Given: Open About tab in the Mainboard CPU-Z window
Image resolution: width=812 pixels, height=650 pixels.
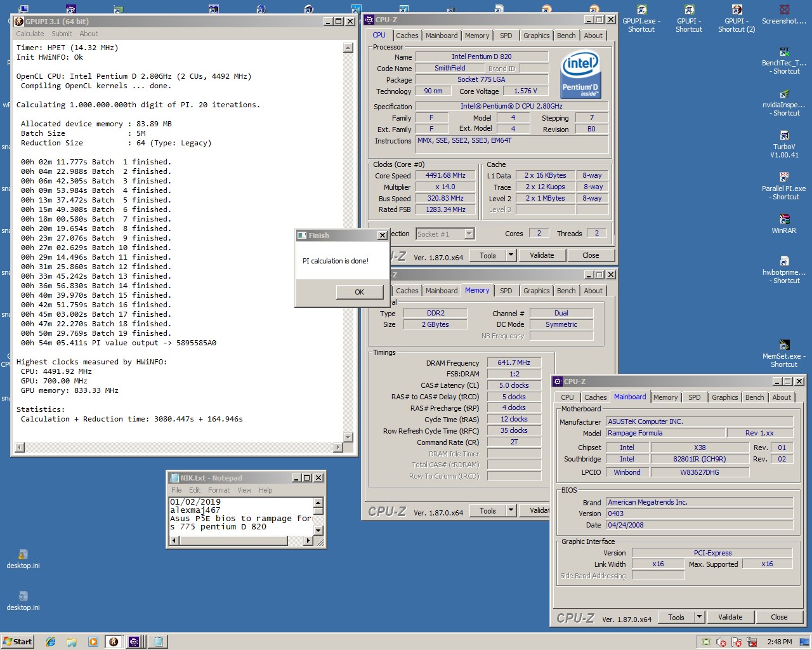Looking at the screenshot, I should (782, 397).
